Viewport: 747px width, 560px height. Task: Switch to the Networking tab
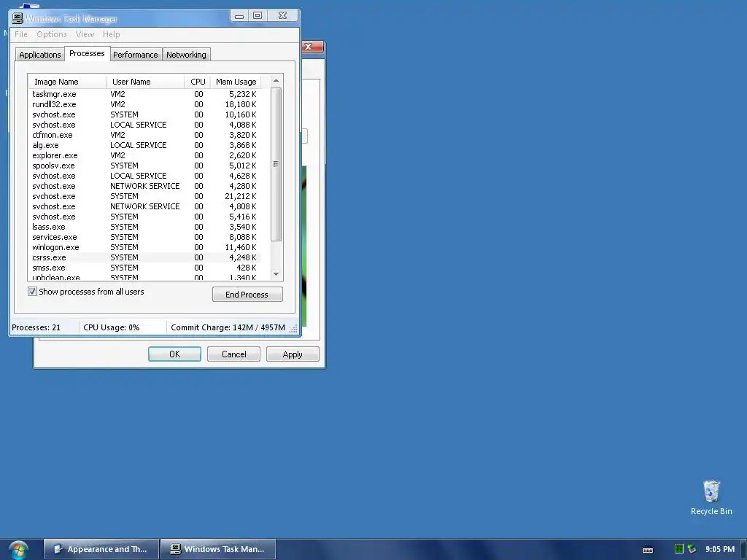point(186,55)
